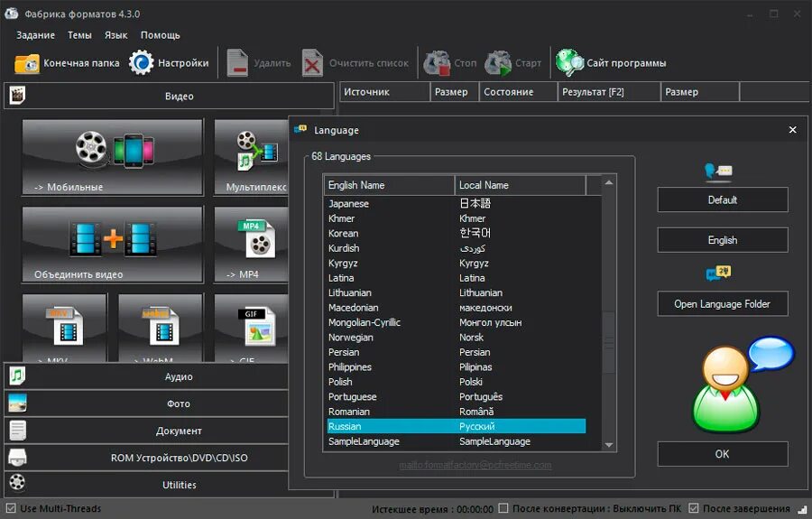Click the Результат [F2] column header
The width and height of the screenshot is (812, 519).
[x=609, y=92]
